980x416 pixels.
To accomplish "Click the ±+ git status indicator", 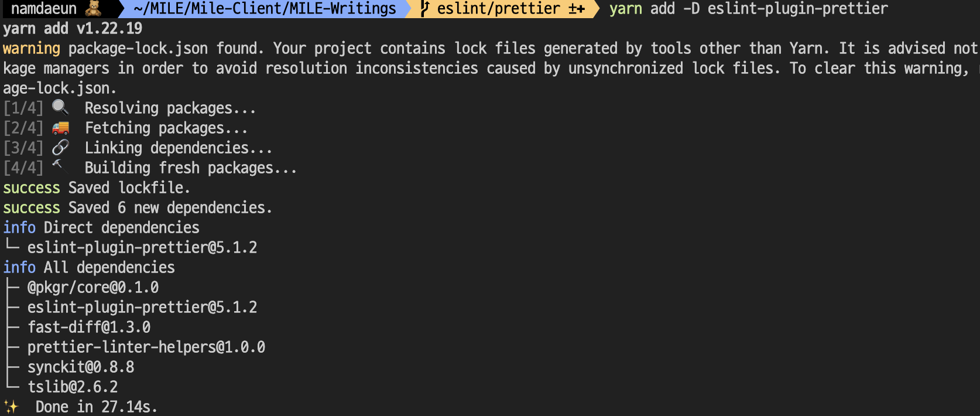I will pyautogui.click(x=577, y=9).
